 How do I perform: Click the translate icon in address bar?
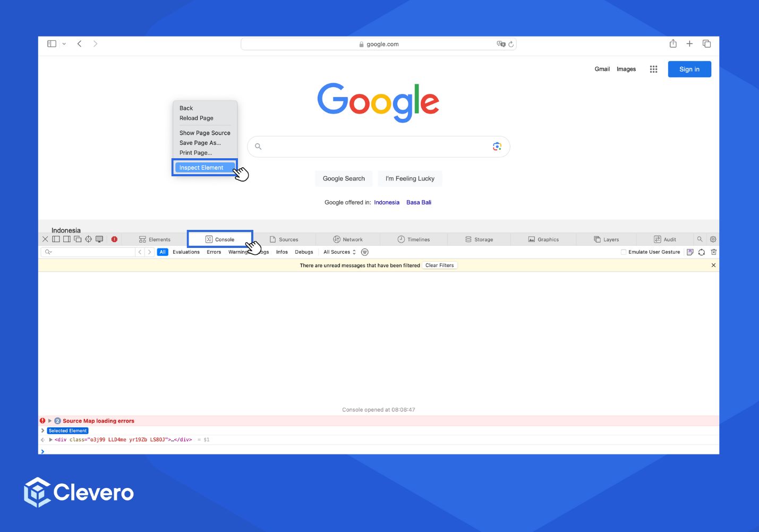[x=501, y=44]
